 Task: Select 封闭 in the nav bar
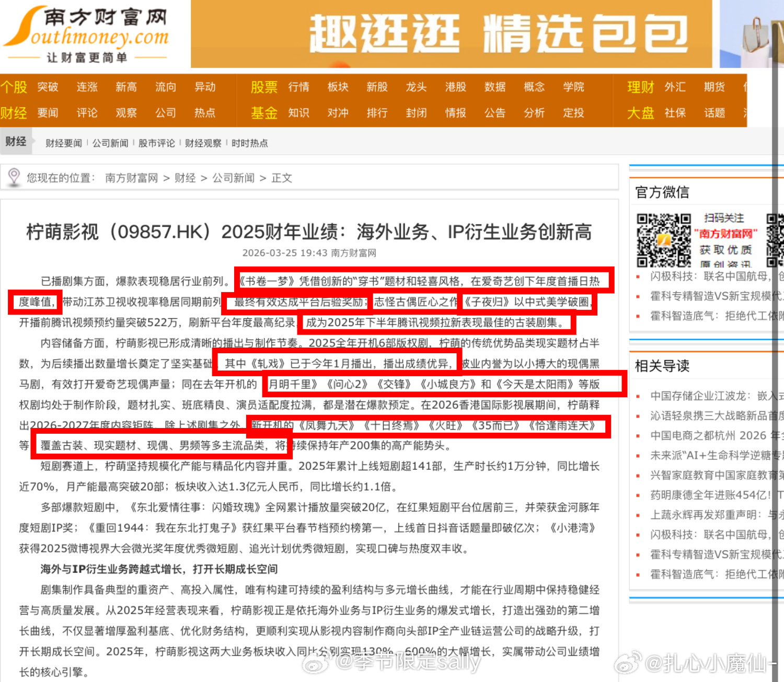[416, 112]
